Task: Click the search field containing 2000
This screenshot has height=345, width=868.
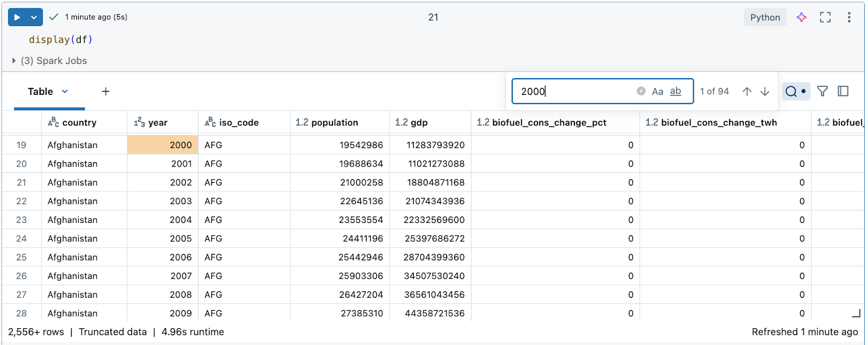Action: [575, 91]
